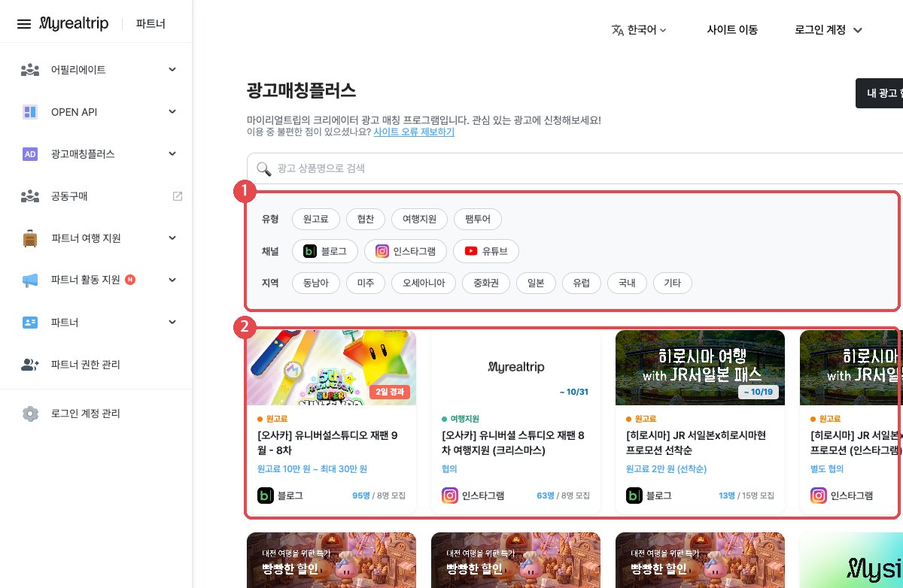Screen dimensions: 903x588
Task: Click the 내 광고 dark button
Action: [x=879, y=93]
